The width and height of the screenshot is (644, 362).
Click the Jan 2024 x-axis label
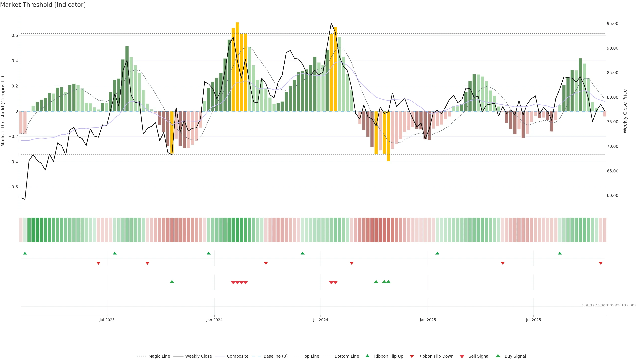[214, 320]
